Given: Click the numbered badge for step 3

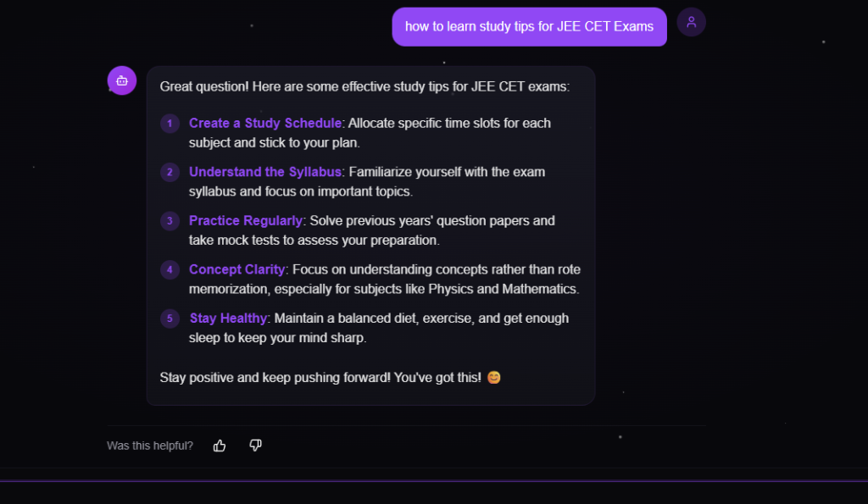Looking at the screenshot, I should pos(170,220).
